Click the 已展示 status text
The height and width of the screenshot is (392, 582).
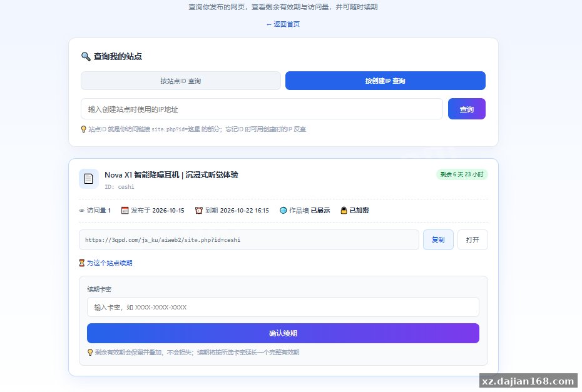320,210
